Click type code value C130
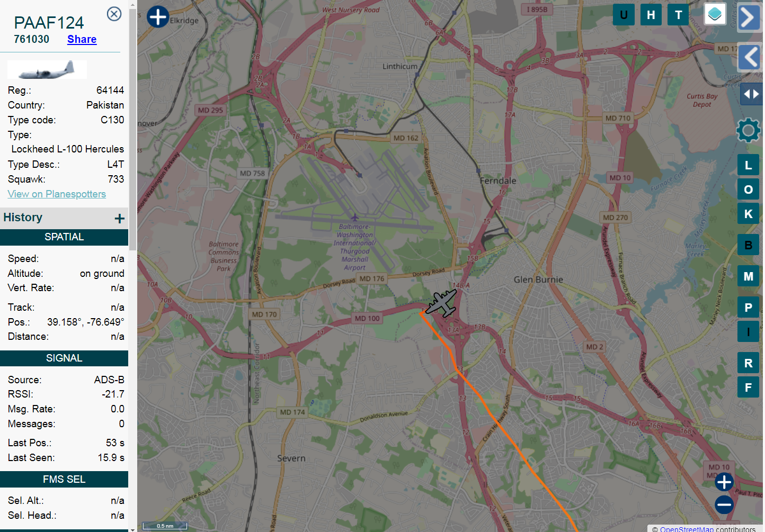The height and width of the screenshot is (532, 765). (112, 120)
